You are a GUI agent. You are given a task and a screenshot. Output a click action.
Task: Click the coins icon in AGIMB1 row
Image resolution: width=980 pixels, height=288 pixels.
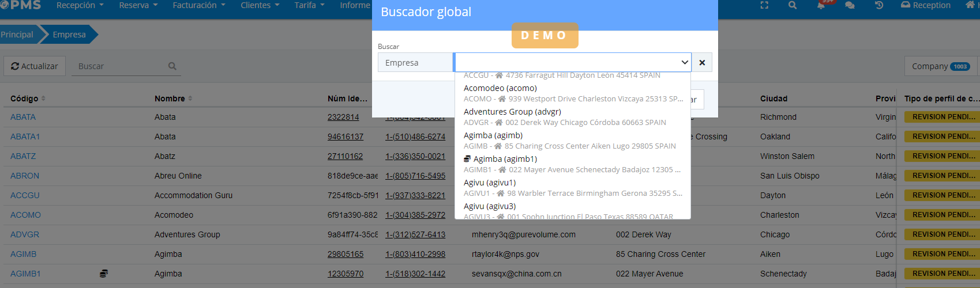coord(104,274)
